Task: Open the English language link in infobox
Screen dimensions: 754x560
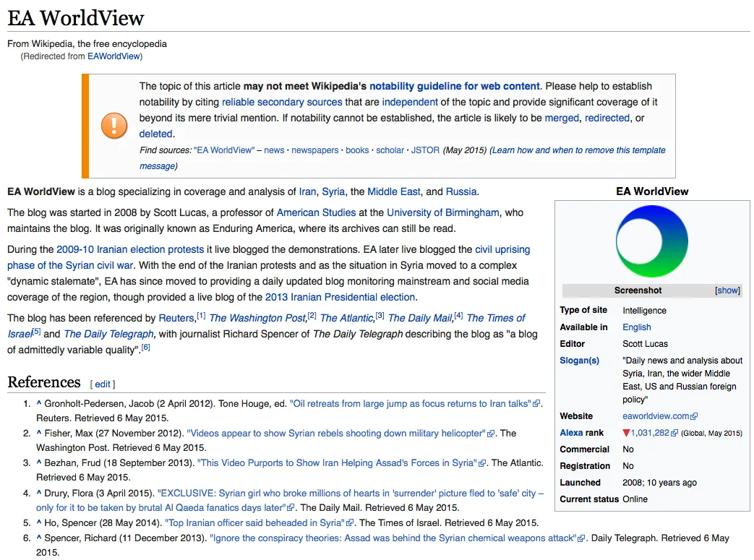Action: pyautogui.click(x=637, y=327)
